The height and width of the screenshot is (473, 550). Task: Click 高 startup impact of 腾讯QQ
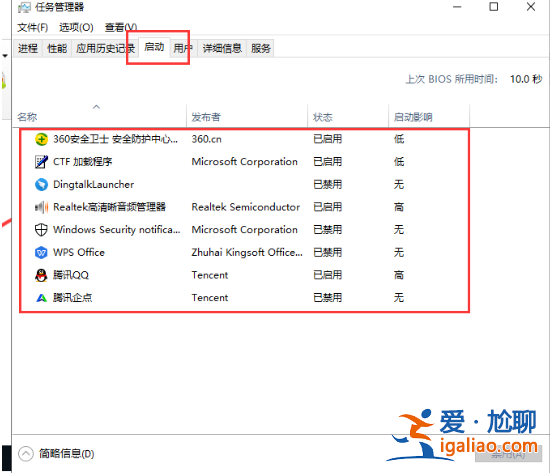[399, 275]
